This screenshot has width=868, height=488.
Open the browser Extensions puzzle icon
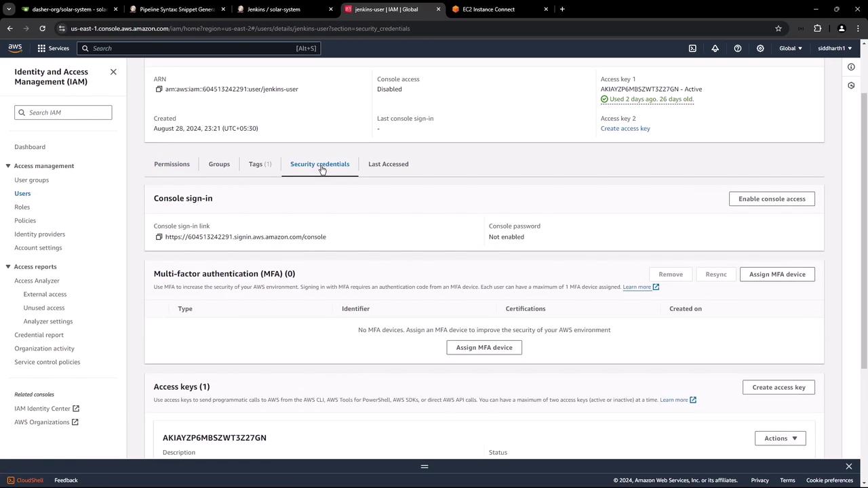coord(817,28)
